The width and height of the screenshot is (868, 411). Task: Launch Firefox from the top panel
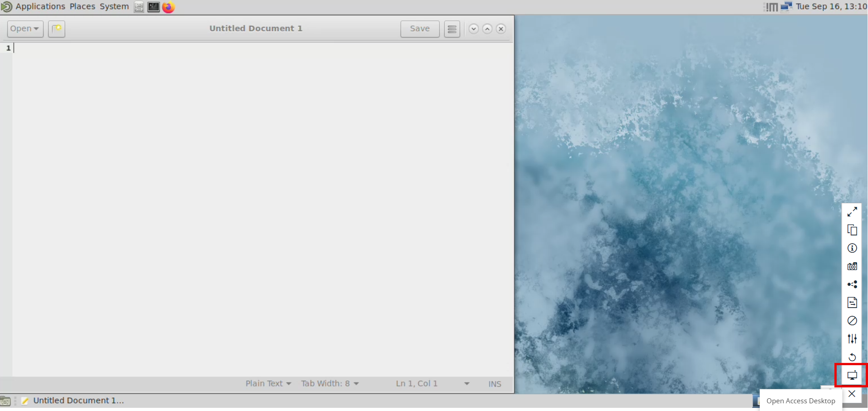(x=168, y=7)
